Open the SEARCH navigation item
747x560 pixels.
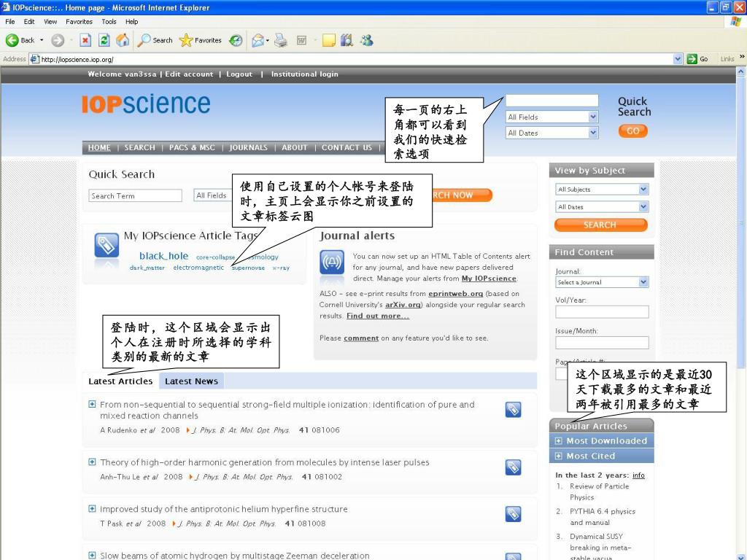139,147
